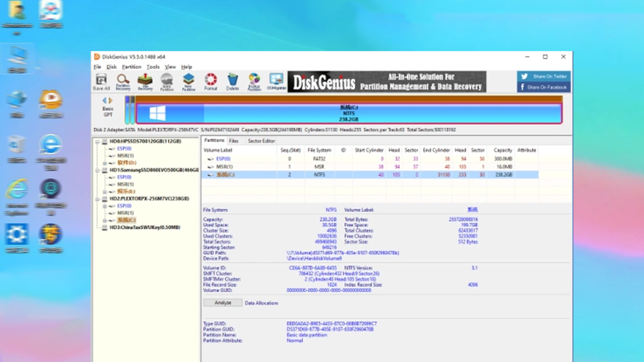The height and width of the screenshot is (362, 644).
Task: Select 系统(C:) partition in the disk tree
Action: click(x=126, y=220)
